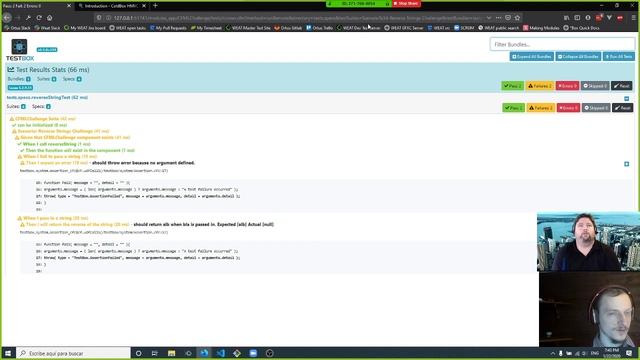Image resolution: width=640 pixels, height=360 pixels.
Task: Toggle Errors filter for reverseStringTest bundle
Action: pos(568,108)
